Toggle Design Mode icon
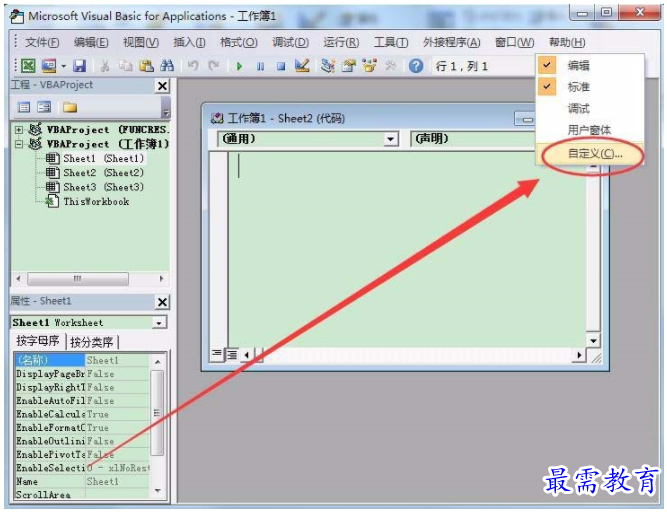The image size is (667, 512). click(302, 65)
